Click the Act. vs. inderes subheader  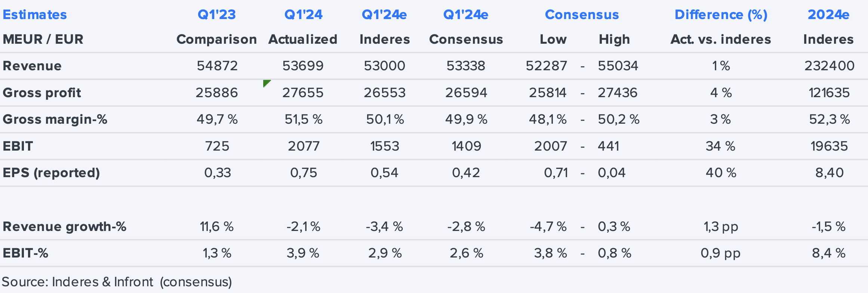tap(721, 39)
